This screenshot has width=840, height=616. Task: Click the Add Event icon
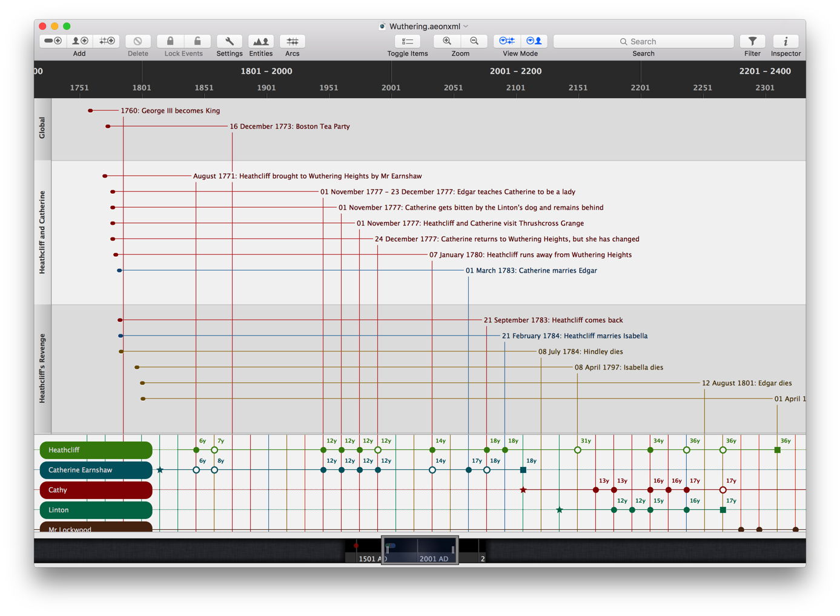point(53,41)
